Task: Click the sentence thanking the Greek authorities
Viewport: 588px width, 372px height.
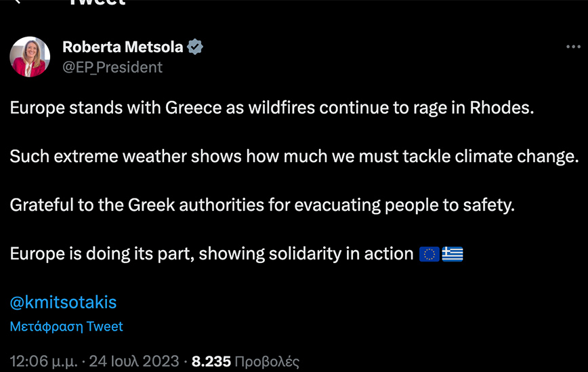Action: [262, 205]
